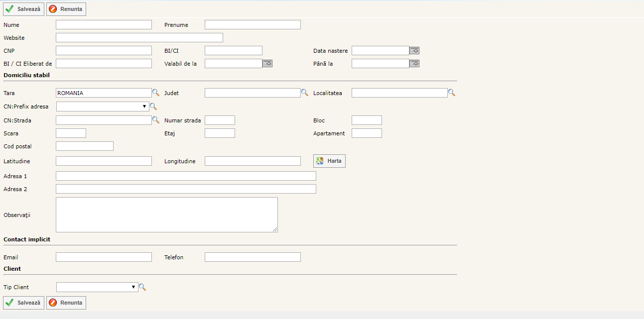Open calendar picker for Până la

point(414,63)
